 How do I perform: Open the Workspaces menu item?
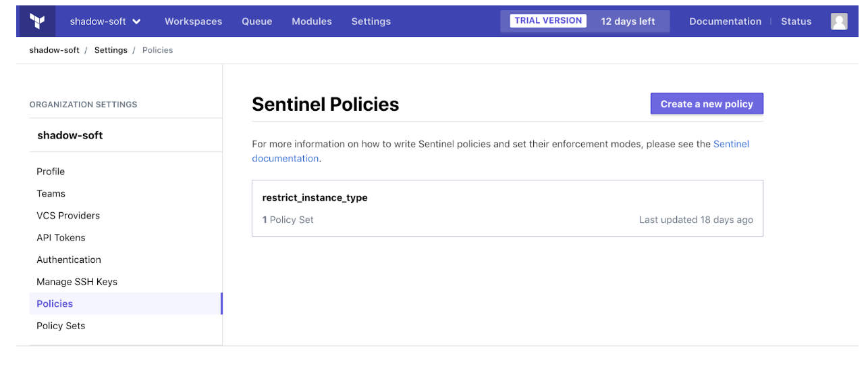pyautogui.click(x=193, y=22)
